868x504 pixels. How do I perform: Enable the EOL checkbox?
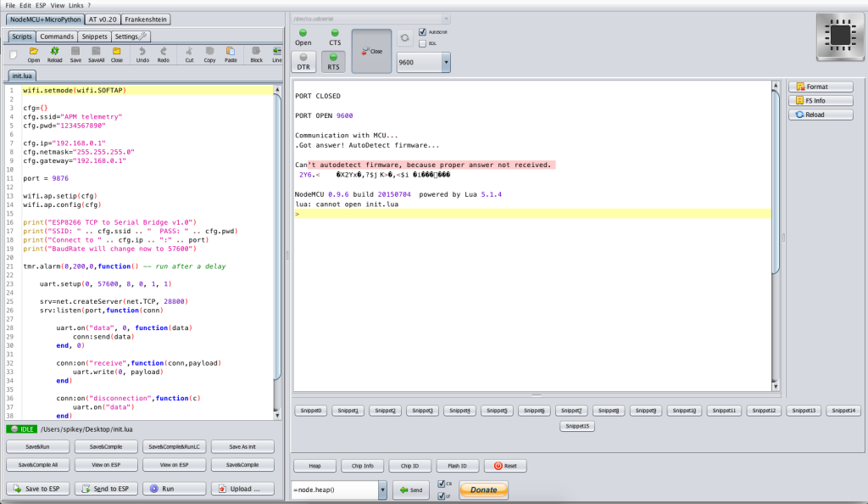(x=422, y=43)
